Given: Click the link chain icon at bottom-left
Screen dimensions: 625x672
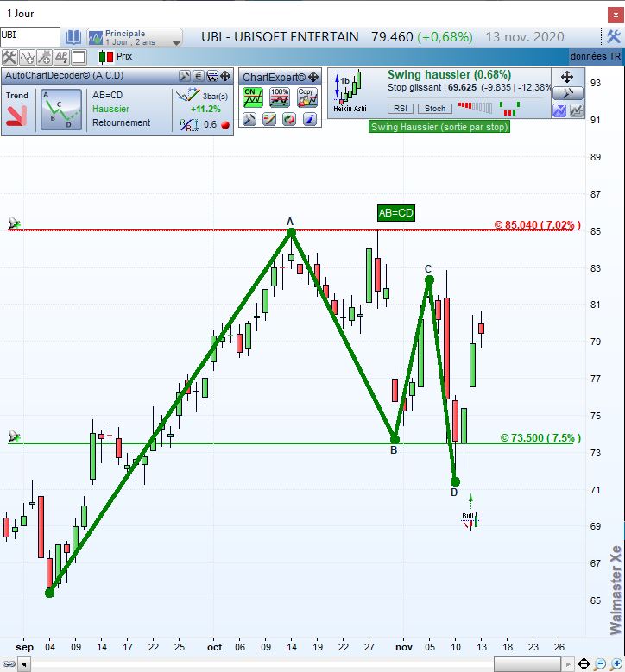Looking at the screenshot, I should coord(9,664).
